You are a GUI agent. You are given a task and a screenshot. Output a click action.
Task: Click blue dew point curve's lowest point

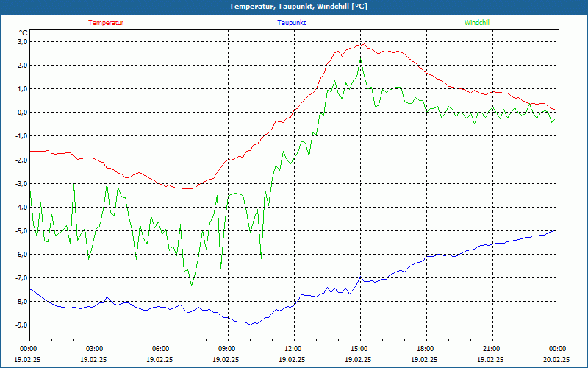[x=251, y=325]
